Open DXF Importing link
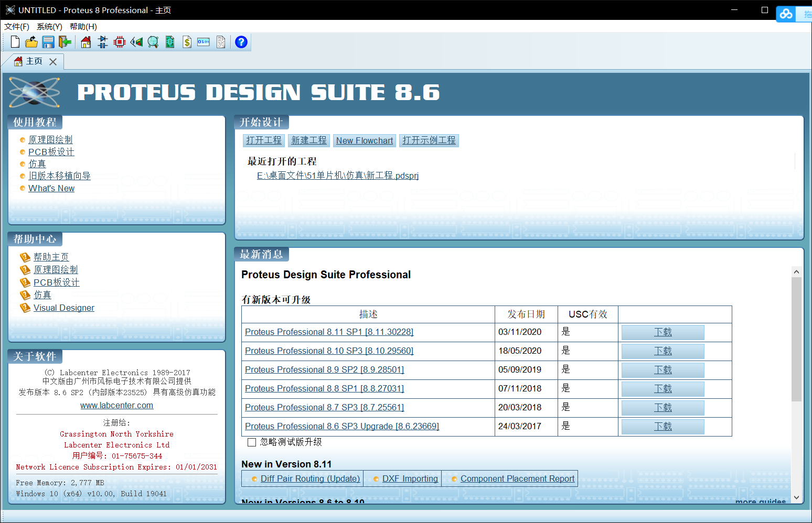The width and height of the screenshot is (812, 523). click(x=410, y=478)
